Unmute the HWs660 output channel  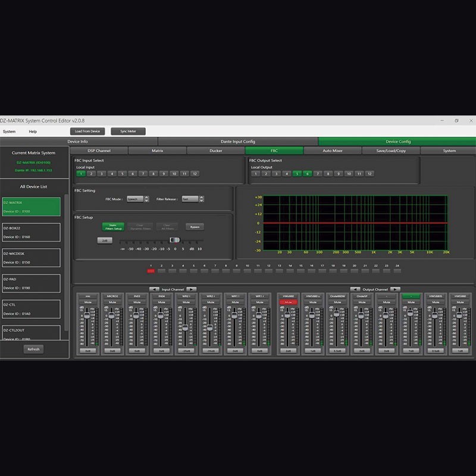point(288,302)
